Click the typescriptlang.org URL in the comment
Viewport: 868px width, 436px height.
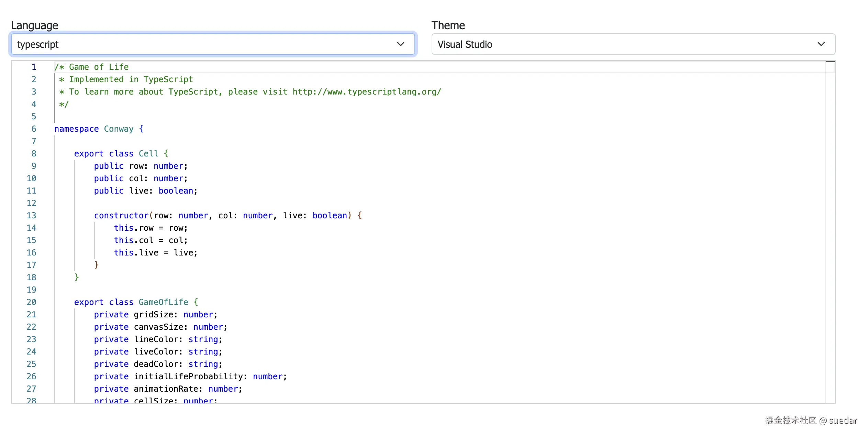(x=367, y=92)
